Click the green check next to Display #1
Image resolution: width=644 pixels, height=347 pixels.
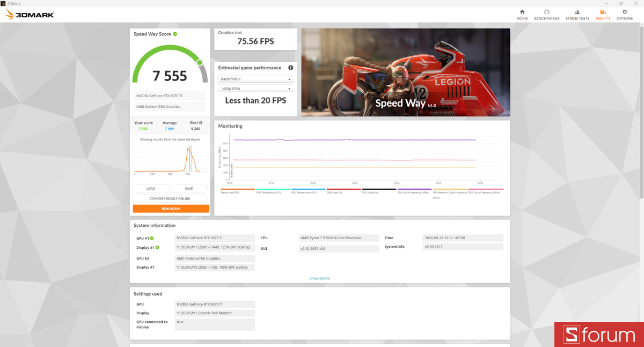pyautogui.click(x=157, y=248)
